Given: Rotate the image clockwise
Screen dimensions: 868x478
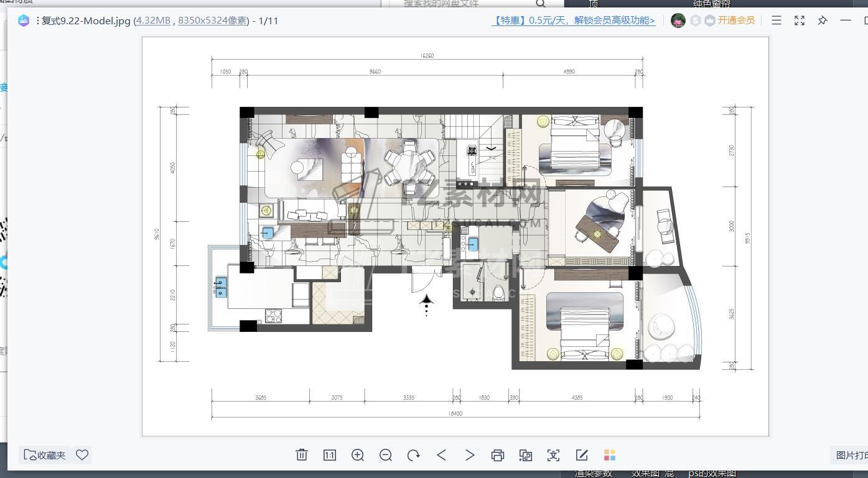Looking at the screenshot, I should 414,455.
